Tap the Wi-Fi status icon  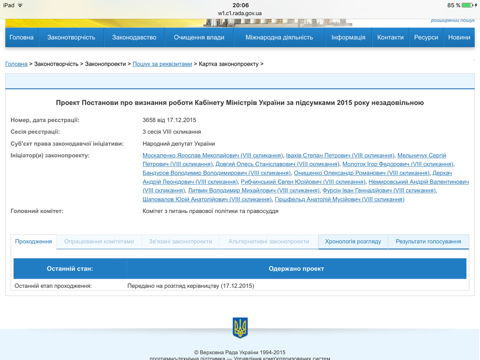pos(20,5)
